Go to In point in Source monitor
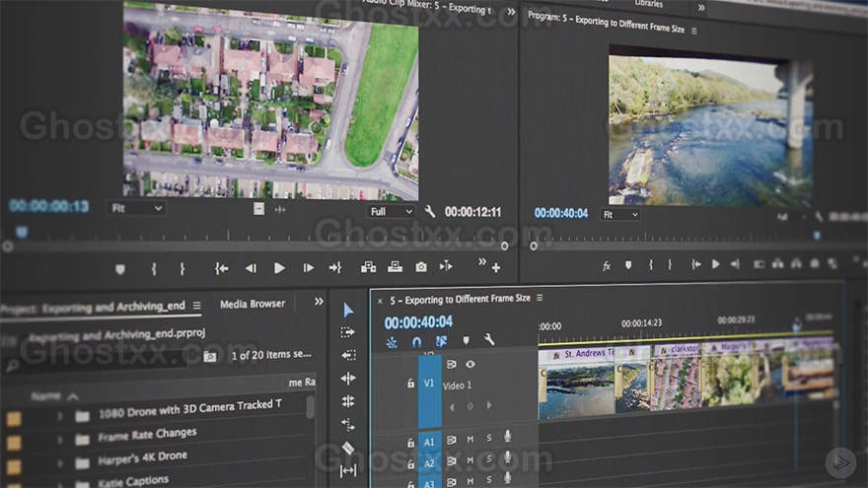868x488 pixels. (221, 268)
